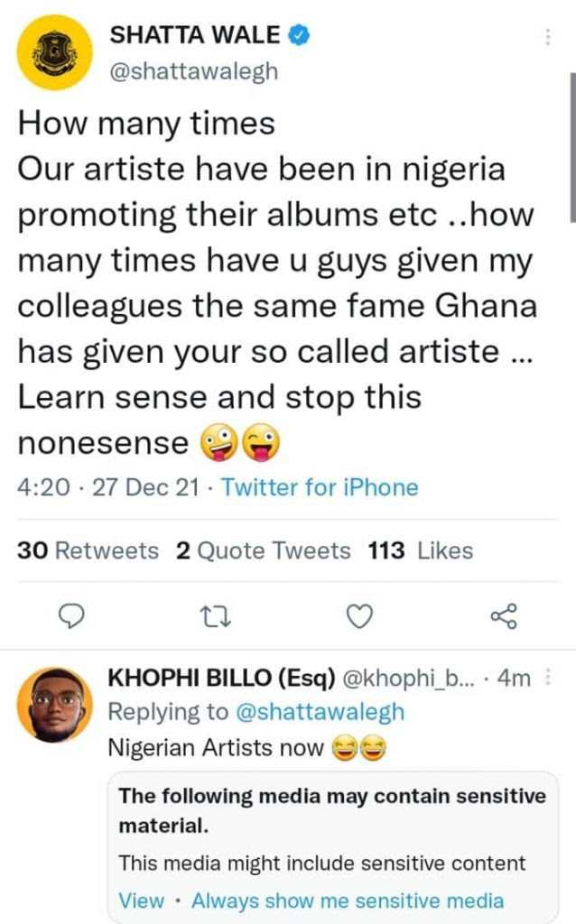Open the reply's three-dot more menu
This screenshot has width=576, height=924.
click(x=548, y=678)
